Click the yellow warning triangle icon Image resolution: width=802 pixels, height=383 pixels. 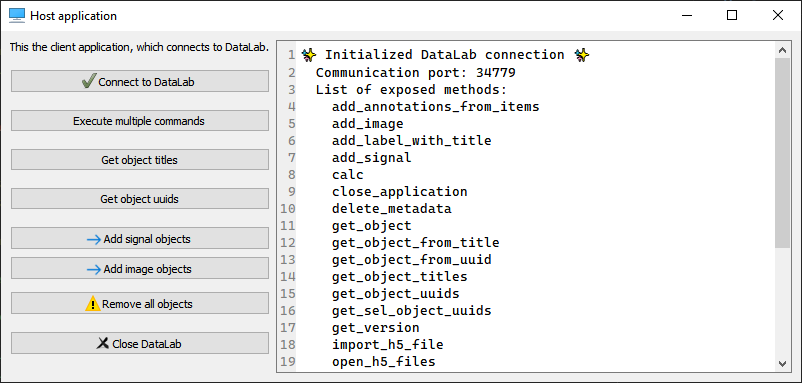93,304
